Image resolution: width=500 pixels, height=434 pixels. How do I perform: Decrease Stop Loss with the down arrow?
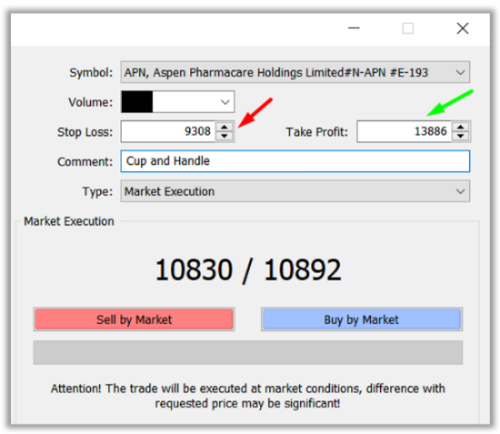point(225,136)
